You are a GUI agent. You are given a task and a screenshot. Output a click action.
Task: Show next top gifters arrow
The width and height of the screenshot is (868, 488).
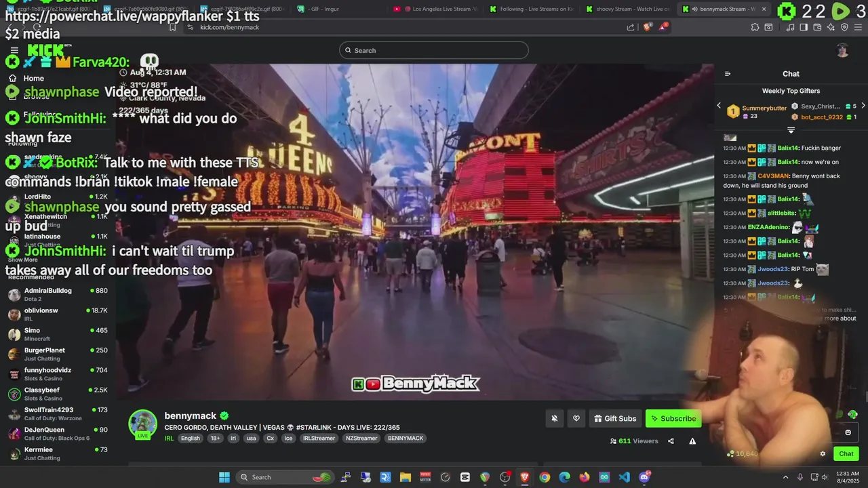pos(863,106)
